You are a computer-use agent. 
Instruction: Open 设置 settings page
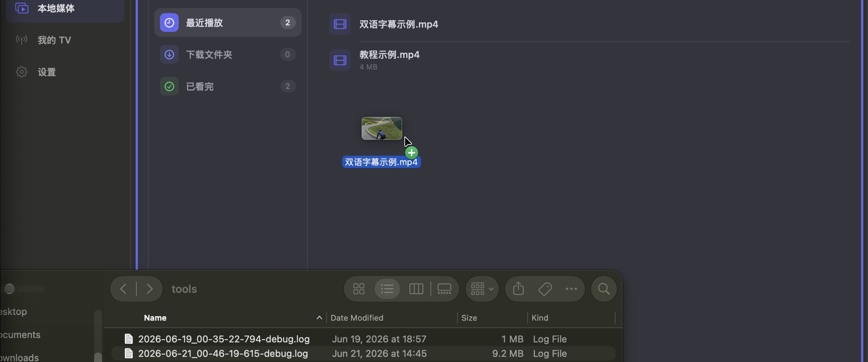pyautogui.click(x=65, y=72)
